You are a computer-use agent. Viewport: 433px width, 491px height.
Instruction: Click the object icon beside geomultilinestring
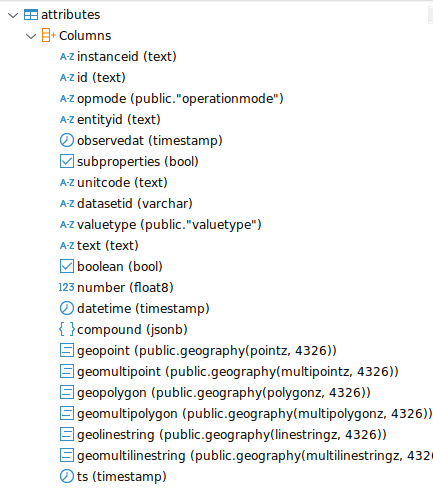pyautogui.click(x=67, y=455)
